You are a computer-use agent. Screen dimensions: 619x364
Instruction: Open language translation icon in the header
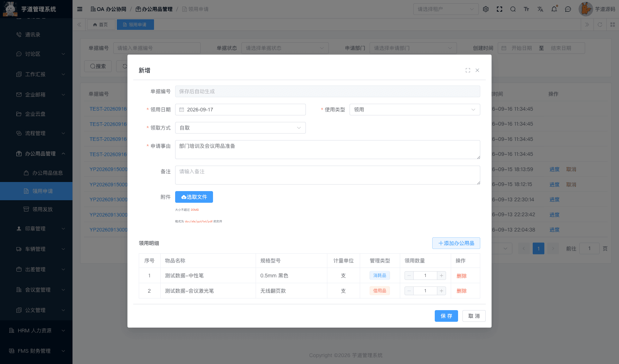[x=540, y=9]
